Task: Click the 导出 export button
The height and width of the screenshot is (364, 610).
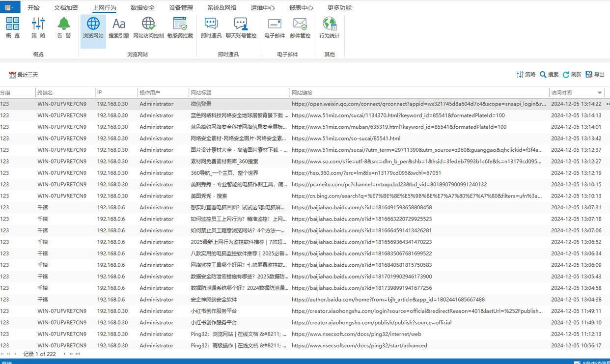Action: [x=595, y=75]
